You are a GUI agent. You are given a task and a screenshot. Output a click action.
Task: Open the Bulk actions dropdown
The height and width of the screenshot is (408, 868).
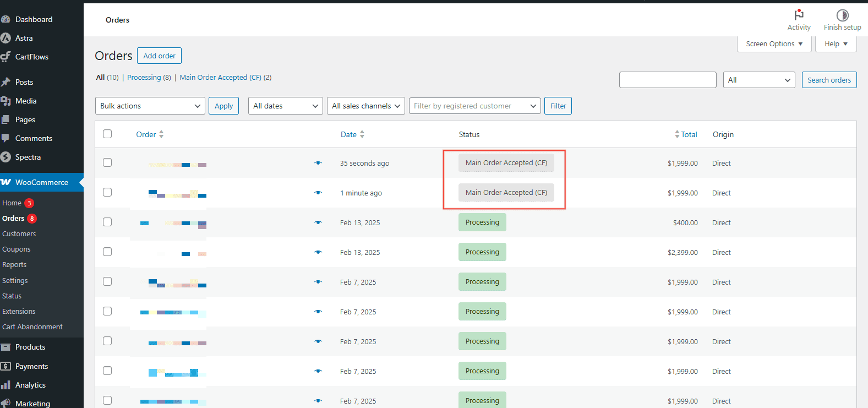pyautogui.click(x=150, y=106)
